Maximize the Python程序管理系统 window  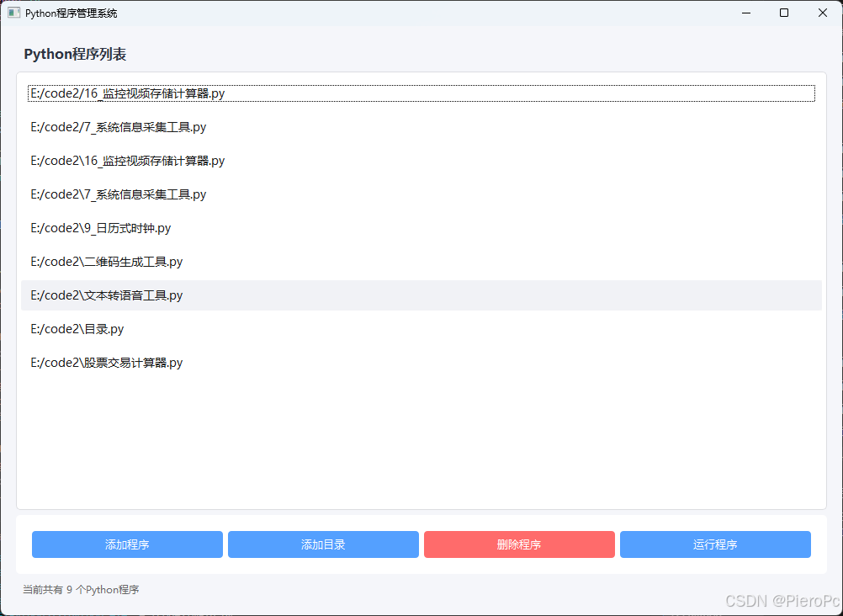(x=783, y=13)
